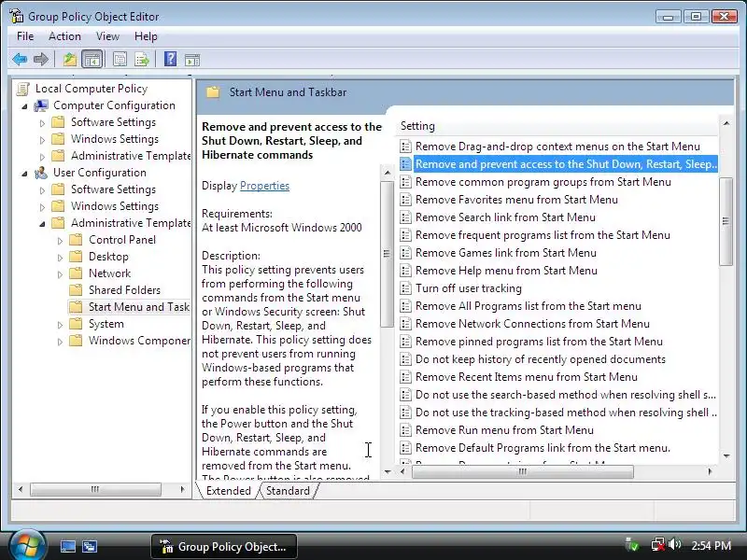Viewport: 747px width, 560px height.
Task: Expand the Windows Components tree node
Action: point(60,341)
